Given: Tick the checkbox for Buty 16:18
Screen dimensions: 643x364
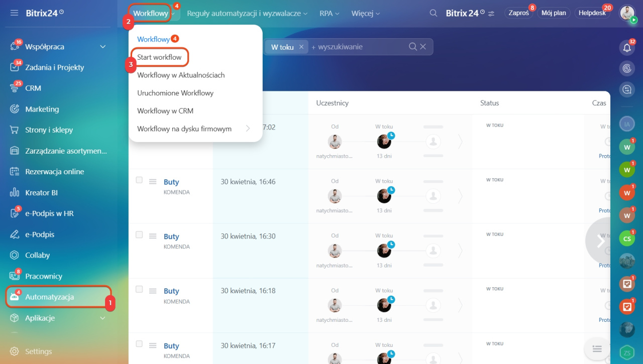Looking at the screenshot, I should pyautogui.click(x=139, y=289).
